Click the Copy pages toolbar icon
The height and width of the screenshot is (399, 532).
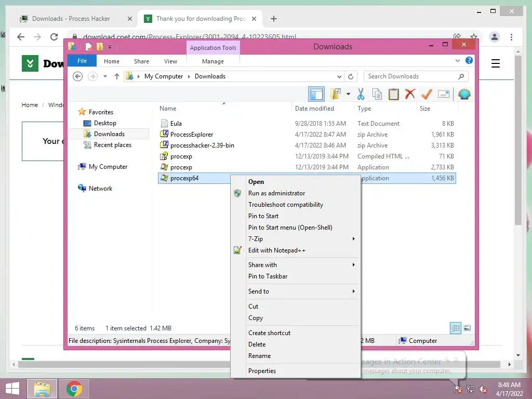(377, 95)
